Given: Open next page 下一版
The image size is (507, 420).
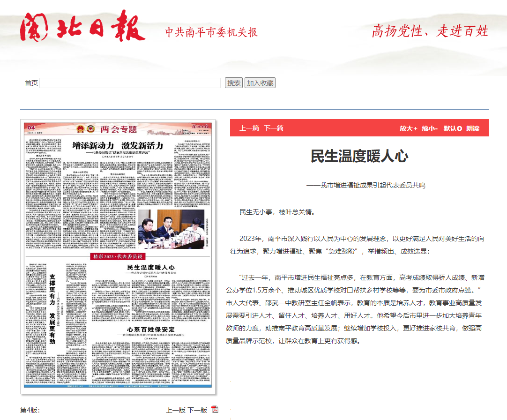Looking at the screenshot, I should pos(197,410).
